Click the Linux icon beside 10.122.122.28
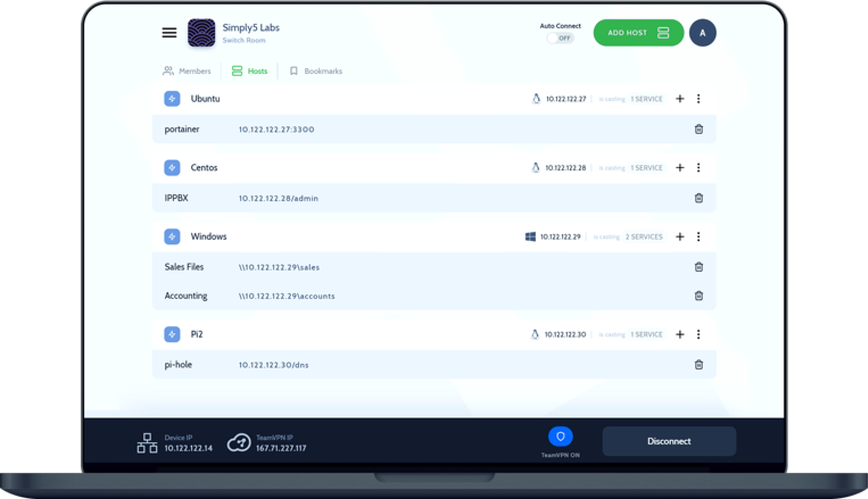This screenshot has height=499, width=868. (x=535, y=168)
